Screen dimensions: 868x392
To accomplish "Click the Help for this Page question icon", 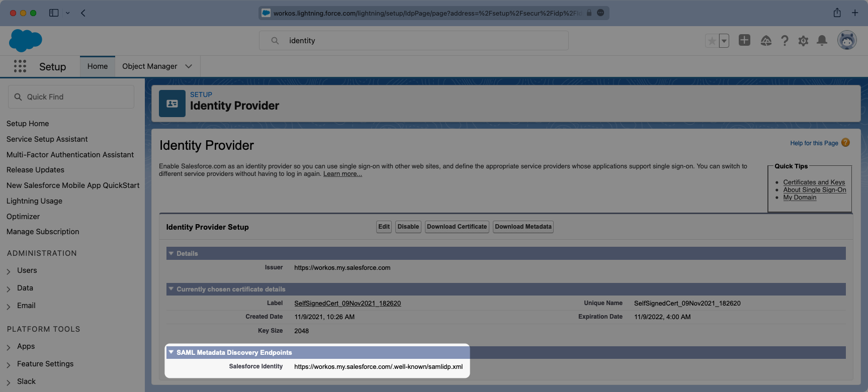I will tap(845, 143).
